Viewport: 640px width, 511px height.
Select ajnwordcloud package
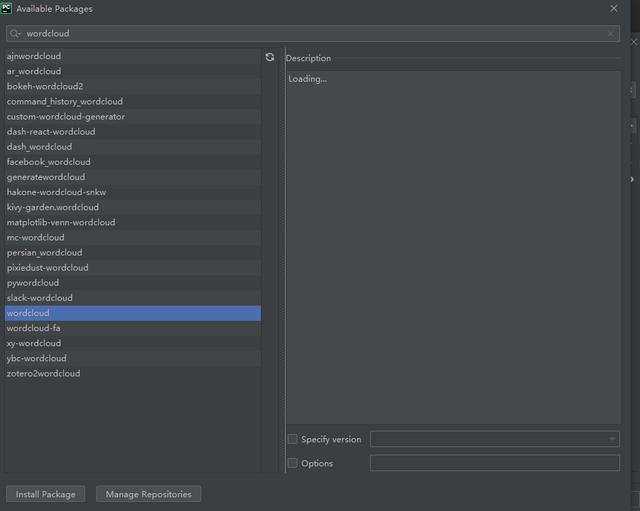click(133, 56)
